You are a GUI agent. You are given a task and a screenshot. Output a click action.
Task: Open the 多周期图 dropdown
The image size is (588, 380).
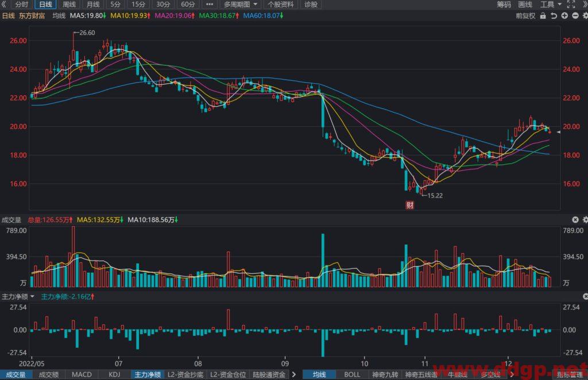click(241, 5)
